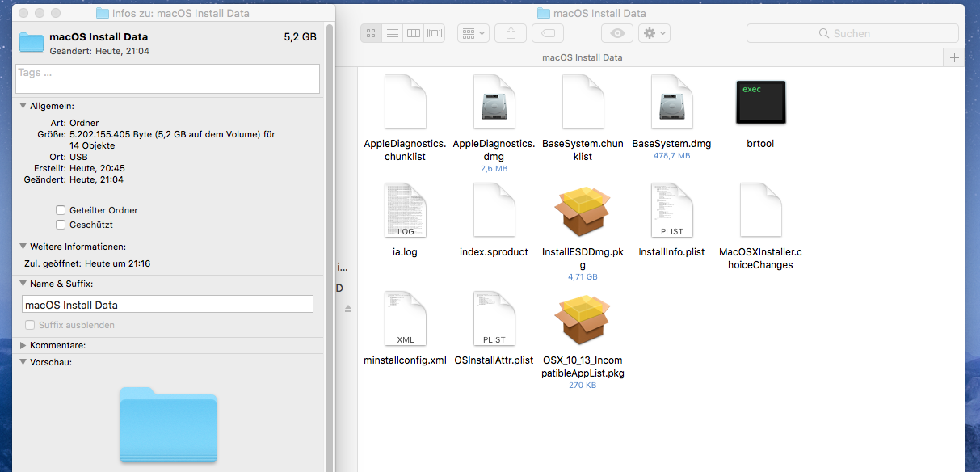
Task: Click the BaseSystem.dmg file name label
Action: [x=671, y=144]
